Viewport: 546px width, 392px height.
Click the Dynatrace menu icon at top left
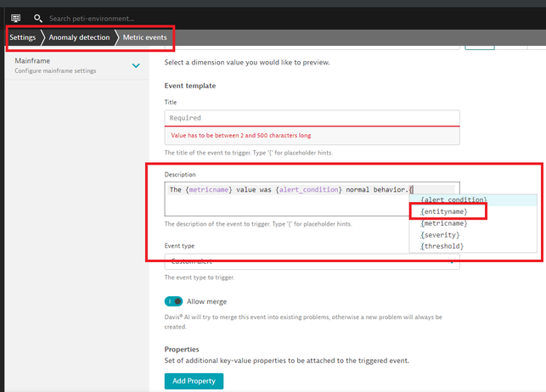point(15,18)
